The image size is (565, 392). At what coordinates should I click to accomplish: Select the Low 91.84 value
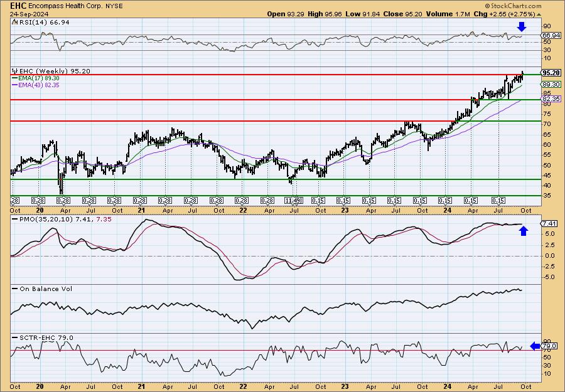click(362, 14)
